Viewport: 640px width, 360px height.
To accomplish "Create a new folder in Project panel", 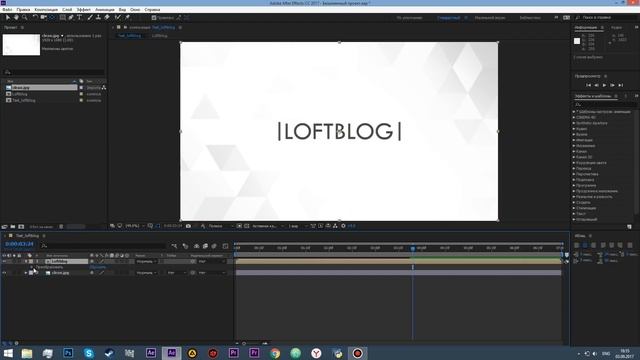I will [x=13, y=227].
